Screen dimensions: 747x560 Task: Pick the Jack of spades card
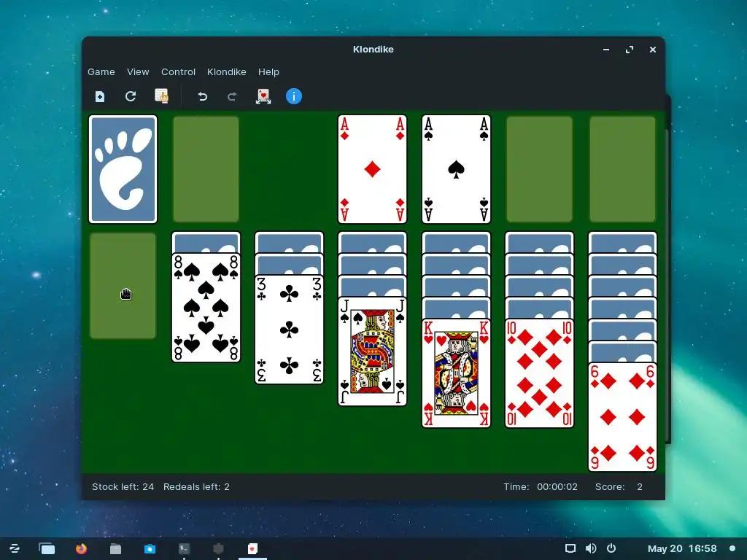(x=372, y=351)
